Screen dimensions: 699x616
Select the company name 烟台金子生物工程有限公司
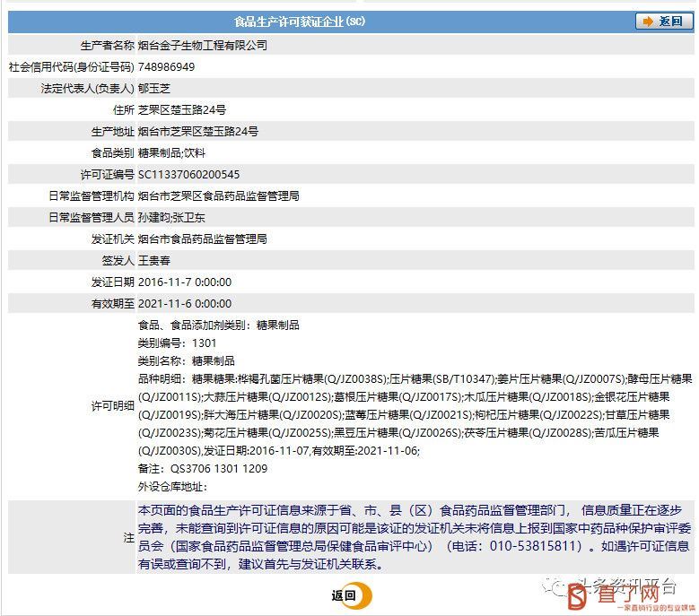[x=202, y=45]
